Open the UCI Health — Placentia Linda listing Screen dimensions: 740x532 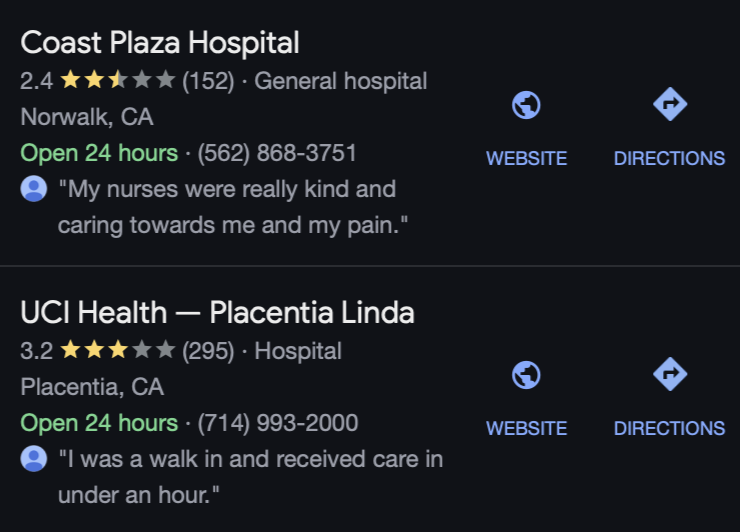click(x=217, y=313)
